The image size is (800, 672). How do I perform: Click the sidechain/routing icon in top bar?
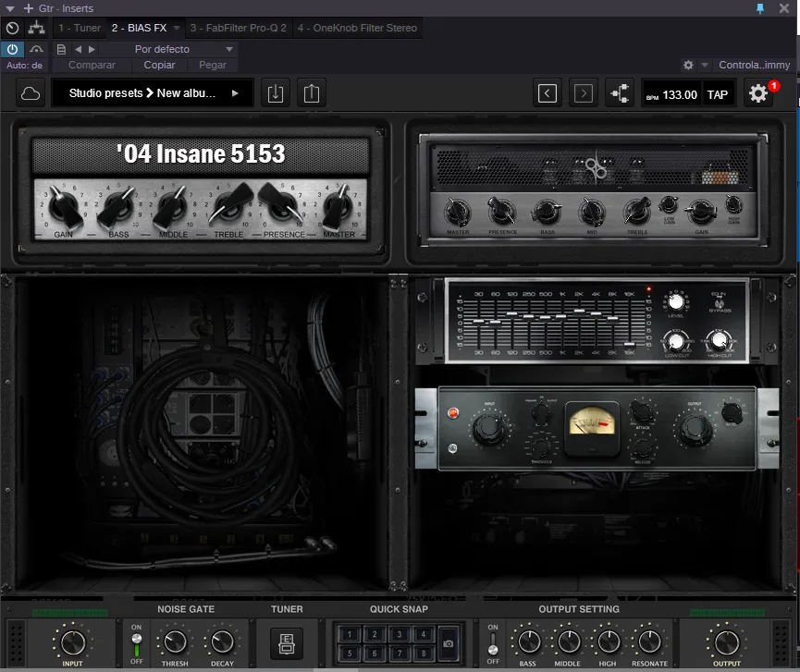[36, 28]
